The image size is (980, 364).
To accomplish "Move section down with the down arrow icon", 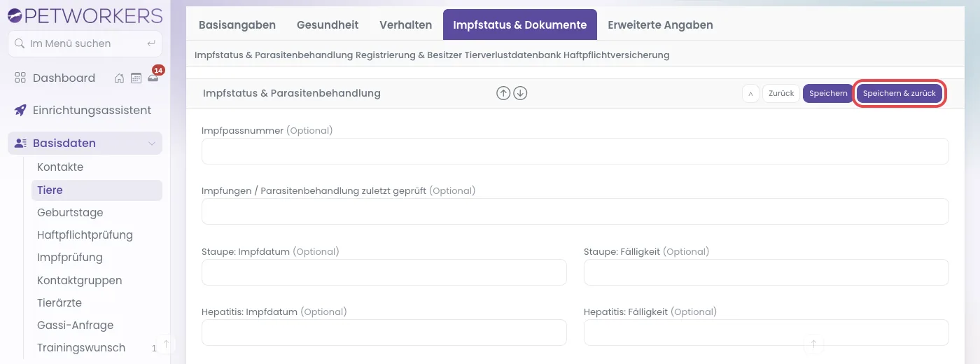I will pyautogui.click(x=520, y=93).
